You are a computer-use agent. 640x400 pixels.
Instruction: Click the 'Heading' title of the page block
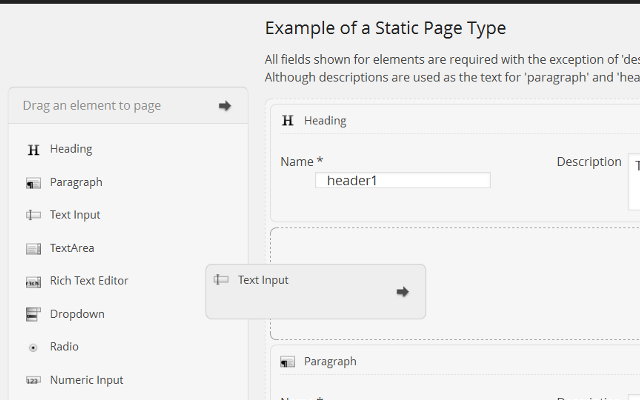325,121
